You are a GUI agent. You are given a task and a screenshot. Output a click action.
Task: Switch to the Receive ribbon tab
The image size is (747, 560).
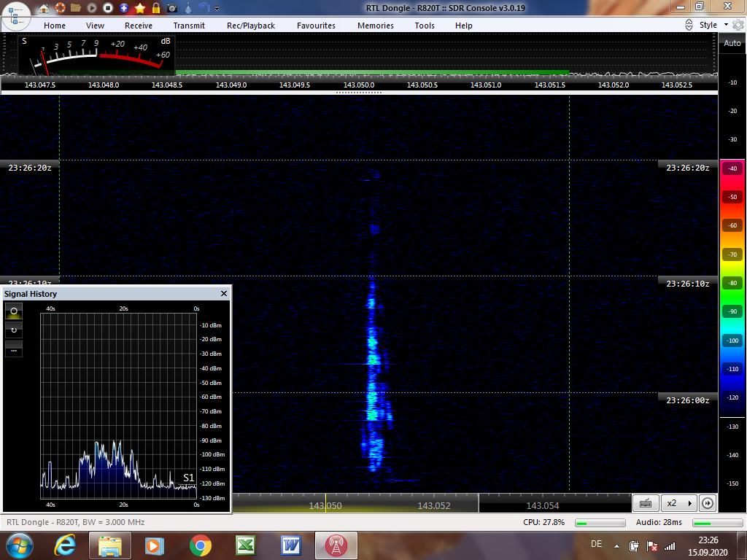(x=139, y=26)
